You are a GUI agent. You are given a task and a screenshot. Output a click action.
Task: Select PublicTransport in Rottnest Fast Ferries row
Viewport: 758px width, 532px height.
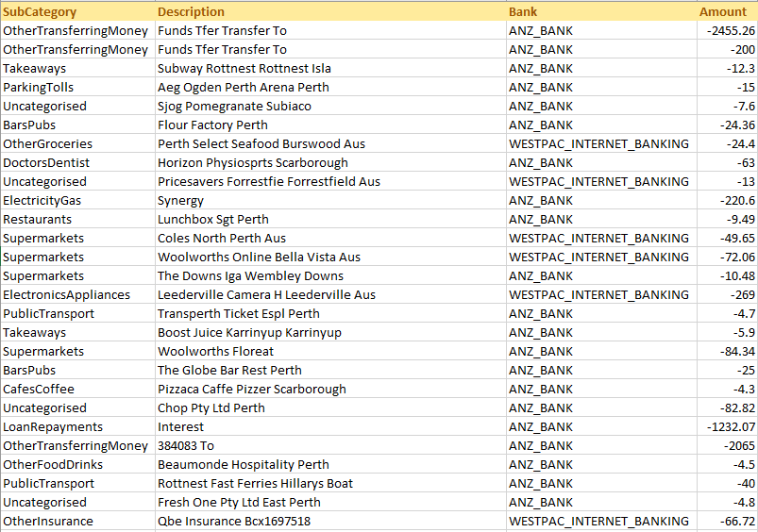pyautogui.click(x=77, y=483)
